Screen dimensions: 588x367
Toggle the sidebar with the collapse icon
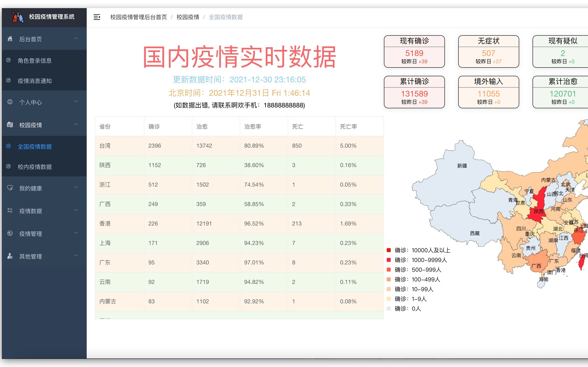click(x=97, y=17)
